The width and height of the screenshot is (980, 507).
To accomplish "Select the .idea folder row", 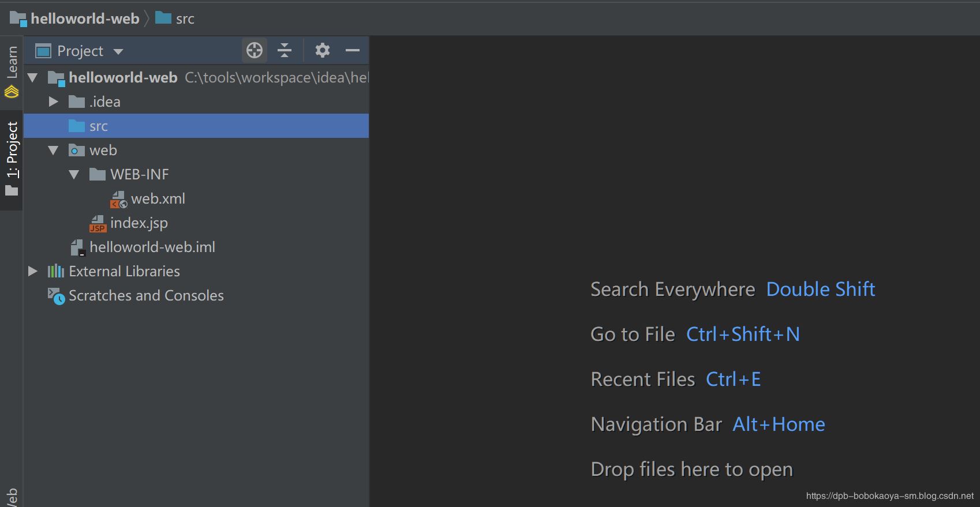I will pos(196,102).
